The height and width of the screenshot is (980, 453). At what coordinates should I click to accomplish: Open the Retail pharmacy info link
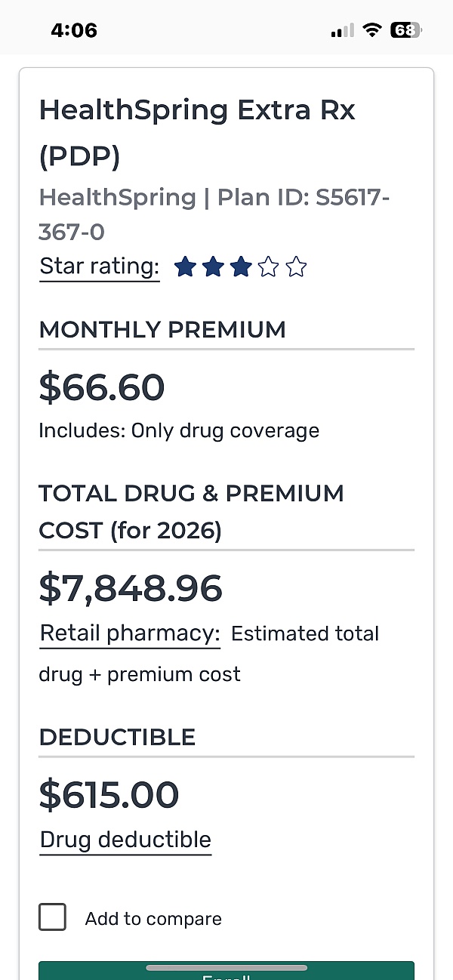pos(130,633)
